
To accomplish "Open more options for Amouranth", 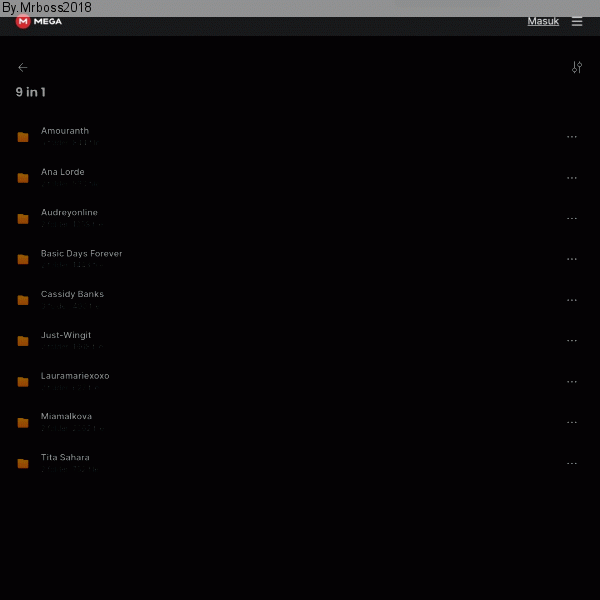I will 572,137.
